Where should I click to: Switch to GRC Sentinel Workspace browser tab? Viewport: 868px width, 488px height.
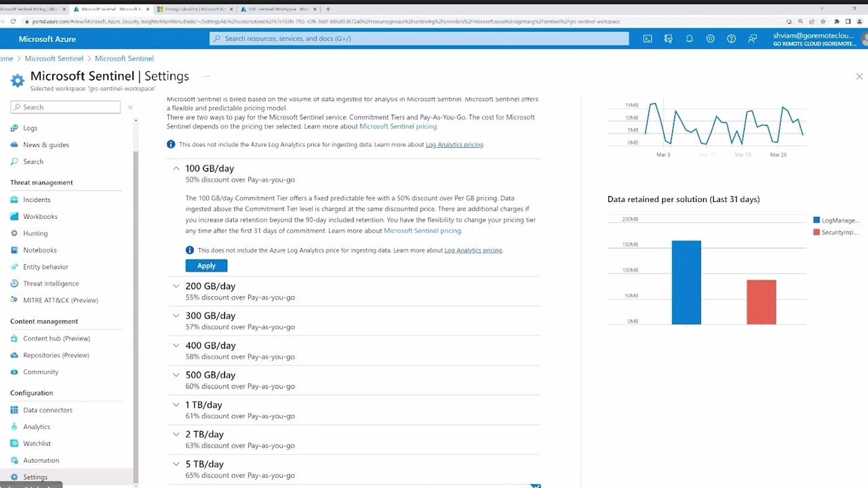point(279,9)
